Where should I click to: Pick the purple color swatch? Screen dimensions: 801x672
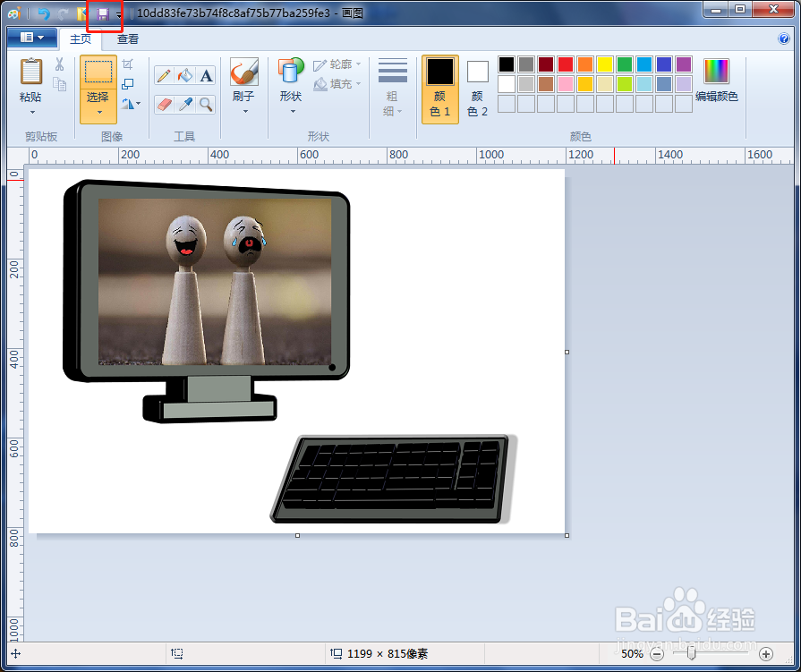(684, 64)
